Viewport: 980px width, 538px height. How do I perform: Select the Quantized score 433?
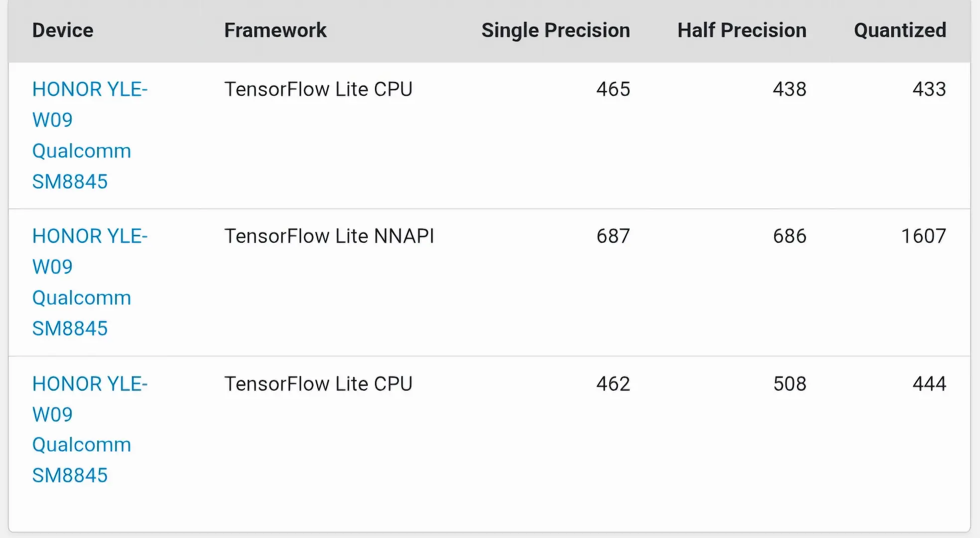click(x=929, y=89)
